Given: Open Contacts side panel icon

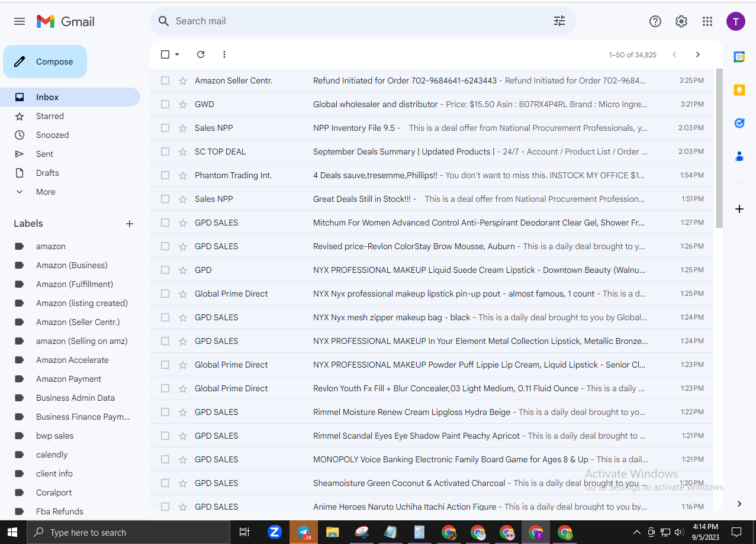Looking at the screenshot, I should [x=739, y=156].
